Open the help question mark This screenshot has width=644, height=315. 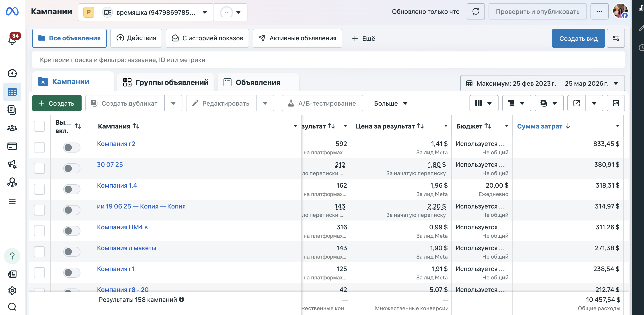point(12,256)
